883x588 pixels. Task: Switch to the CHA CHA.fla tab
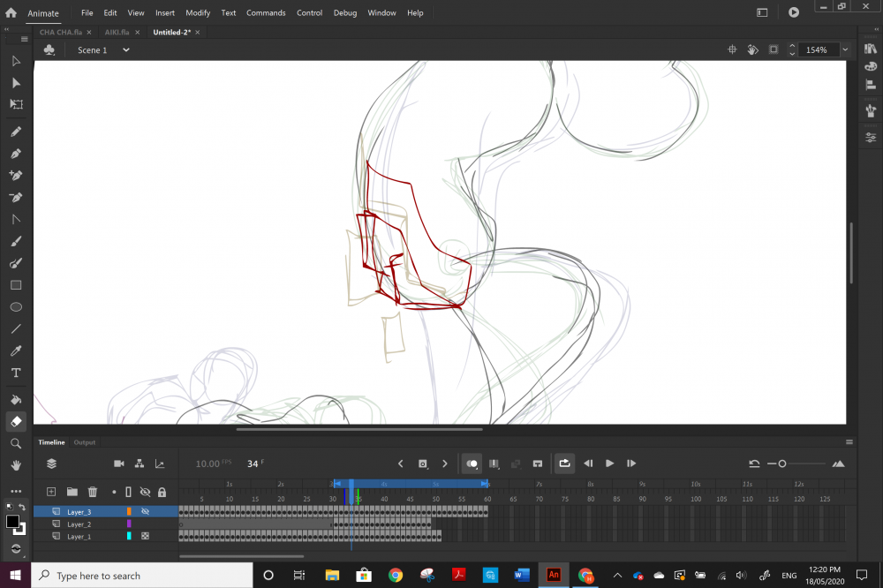click(x=60, y=32)
